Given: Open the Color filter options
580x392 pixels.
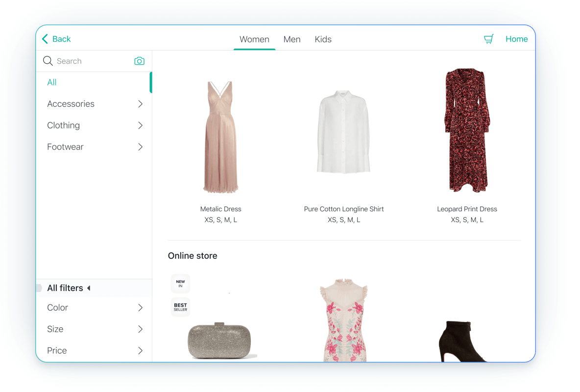Looking at the screenshot, I should click(140, 308).
